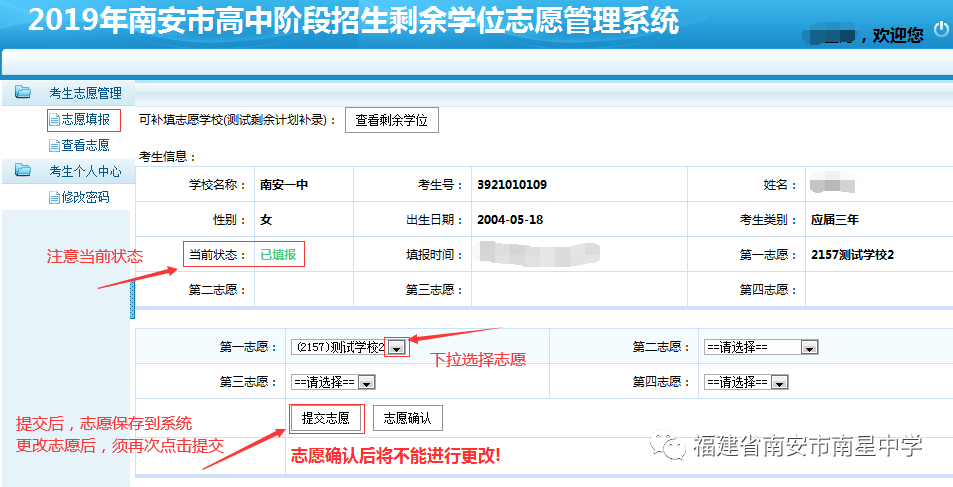The image size is (953, 487).
Task: Click the candidate number 3921010109
Action: (512, 185)
